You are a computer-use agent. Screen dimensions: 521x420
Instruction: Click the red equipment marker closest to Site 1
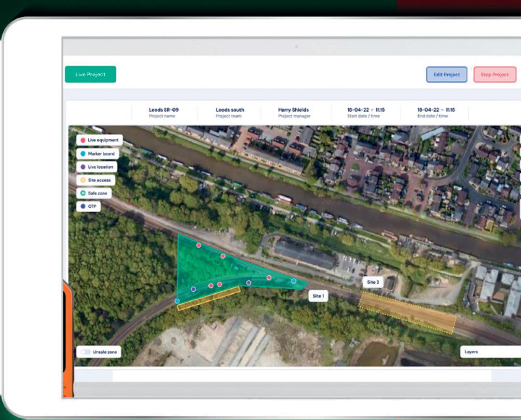pos(269,278)
